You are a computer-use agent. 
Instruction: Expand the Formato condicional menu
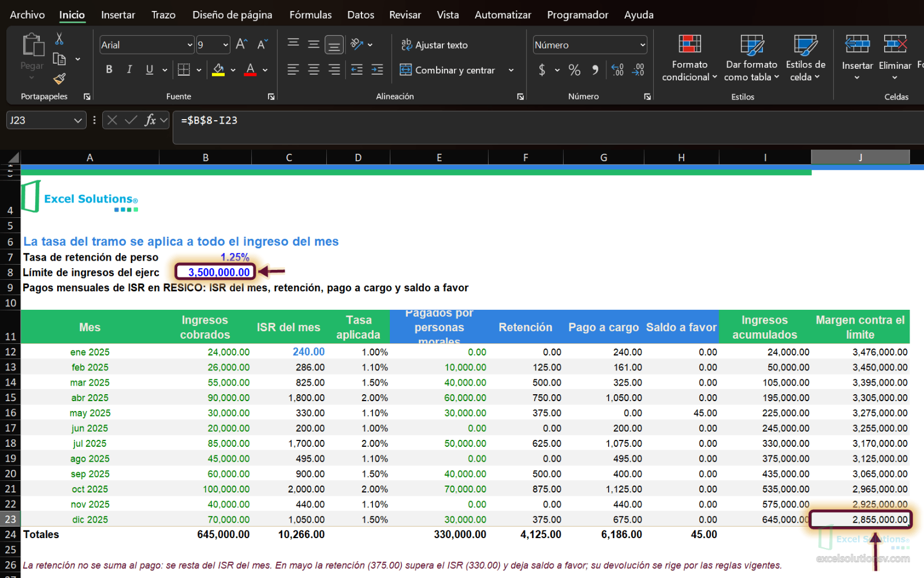690,58
